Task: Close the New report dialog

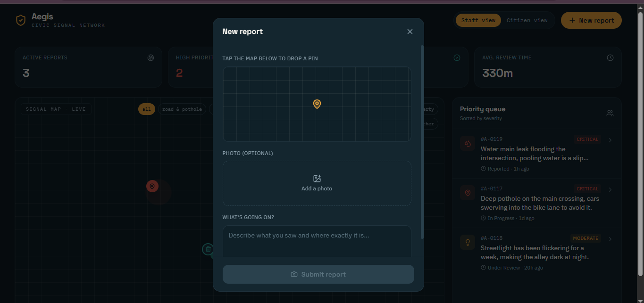Action: tap(410, 32)
